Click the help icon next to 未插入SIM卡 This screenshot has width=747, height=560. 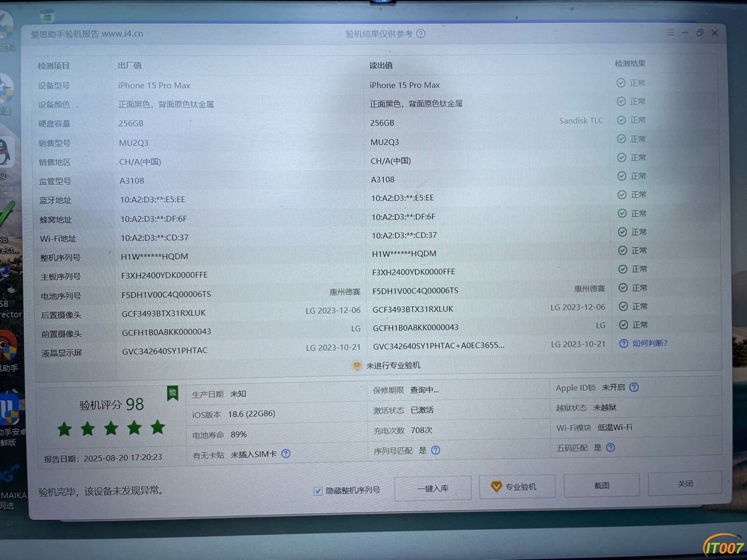(x=286, y=454)
